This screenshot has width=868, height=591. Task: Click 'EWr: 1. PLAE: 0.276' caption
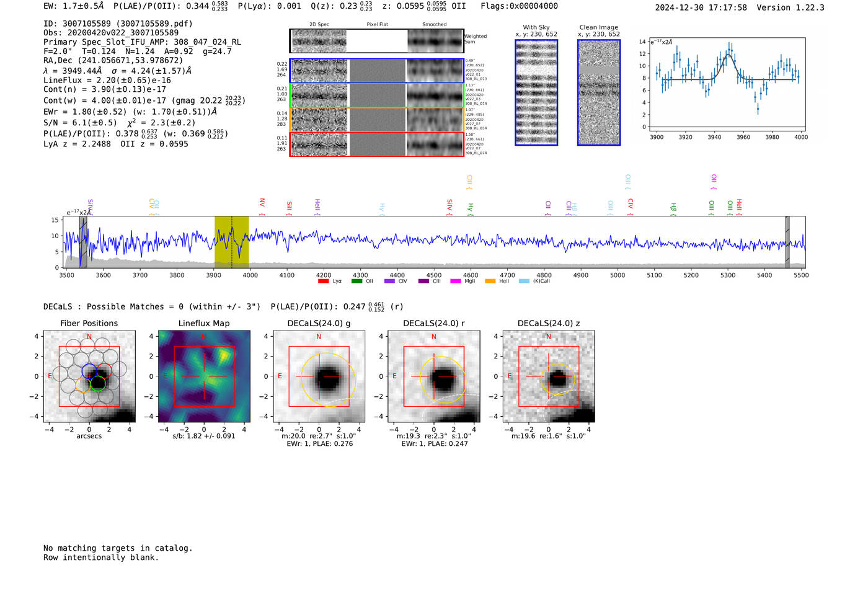pos(320,444)
